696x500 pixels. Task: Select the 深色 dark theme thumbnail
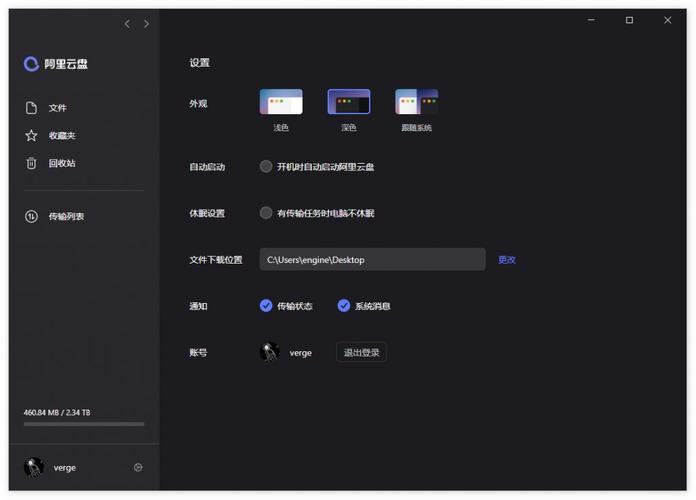349,102
